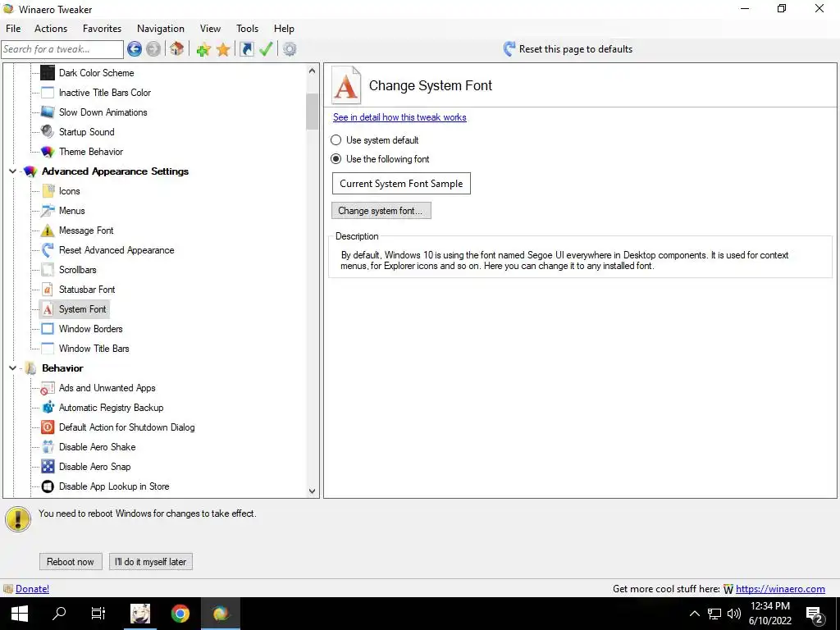Click the Automatic Registry Backup icon
Viewport: 840px width, 630px height.
click(x=48, y=408)
